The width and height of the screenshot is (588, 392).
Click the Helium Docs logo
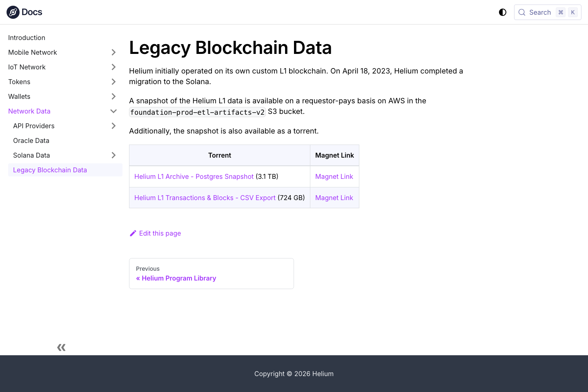[24, 12]
